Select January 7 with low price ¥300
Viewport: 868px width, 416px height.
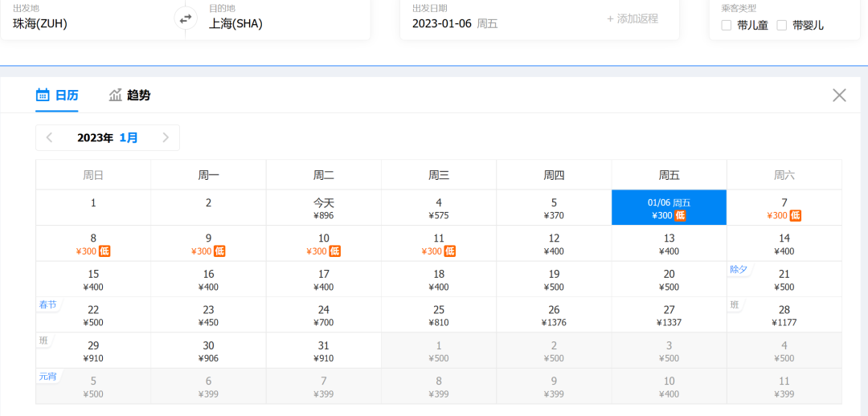coord(784,207)
